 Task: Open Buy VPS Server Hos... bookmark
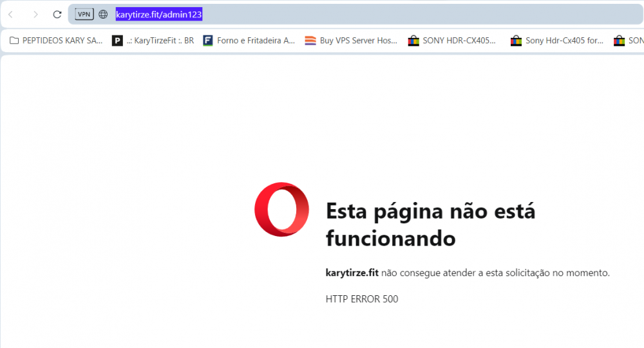click(351, 41)
